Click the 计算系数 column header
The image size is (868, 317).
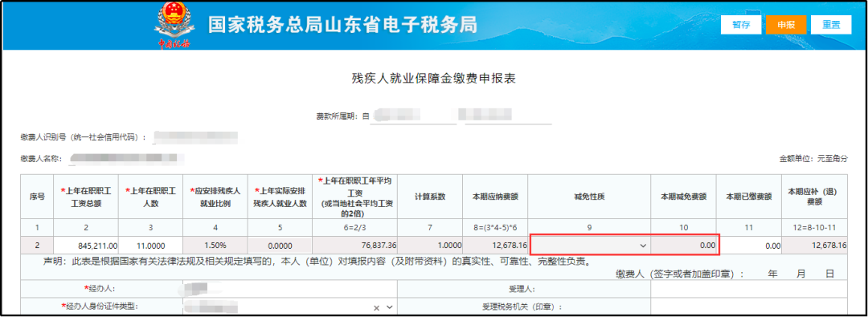(x=430, y=197)
